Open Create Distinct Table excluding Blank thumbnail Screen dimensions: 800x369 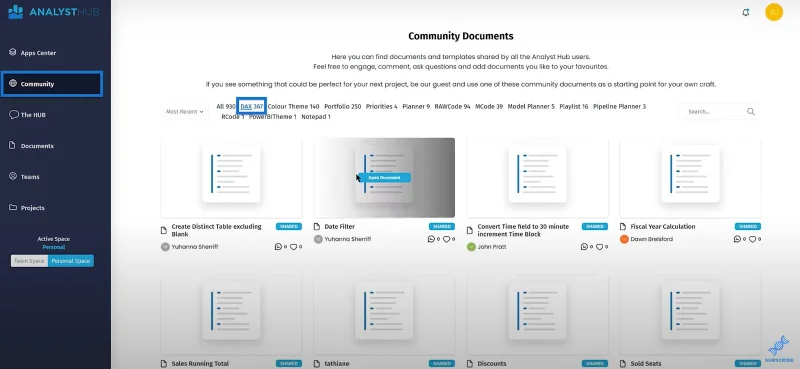tap(231, 178)
